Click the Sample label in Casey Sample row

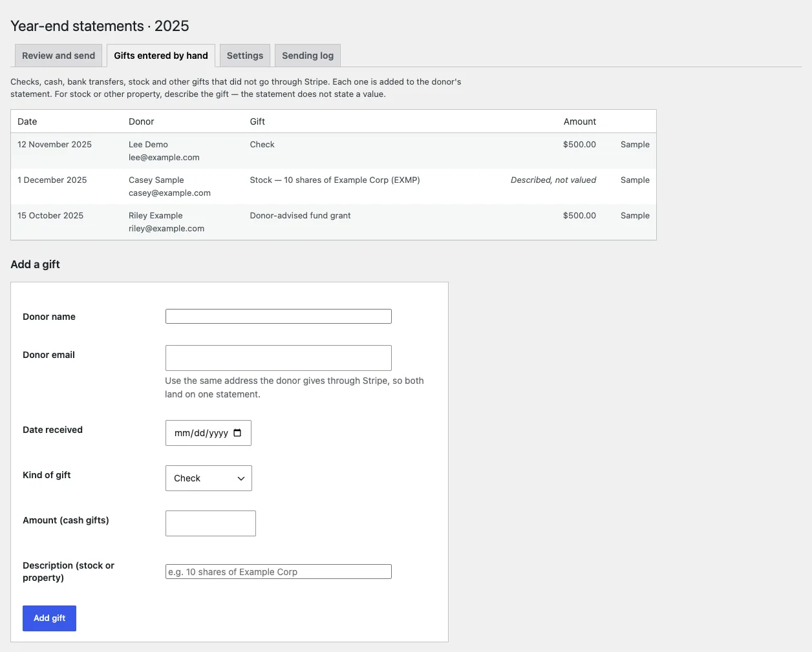click(635, 180)
